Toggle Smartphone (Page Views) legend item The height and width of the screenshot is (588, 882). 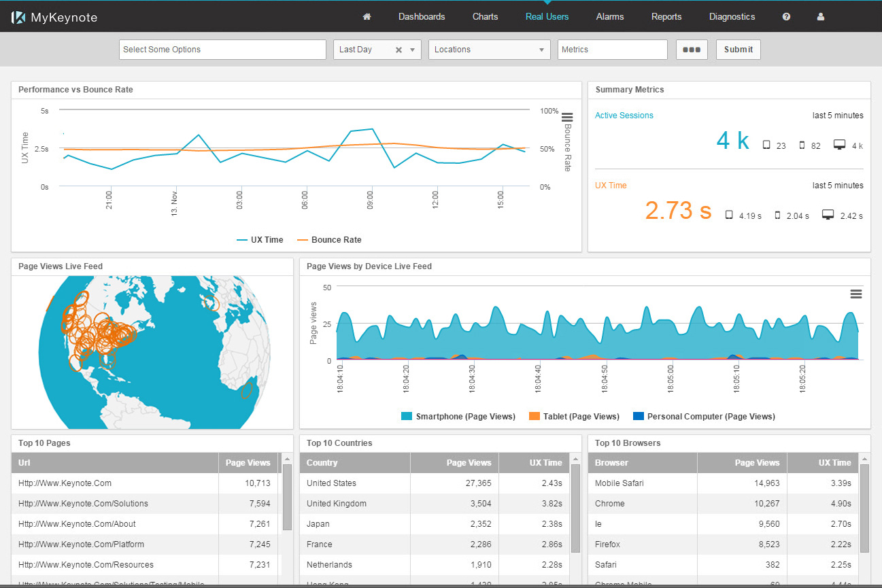[458, 417]
